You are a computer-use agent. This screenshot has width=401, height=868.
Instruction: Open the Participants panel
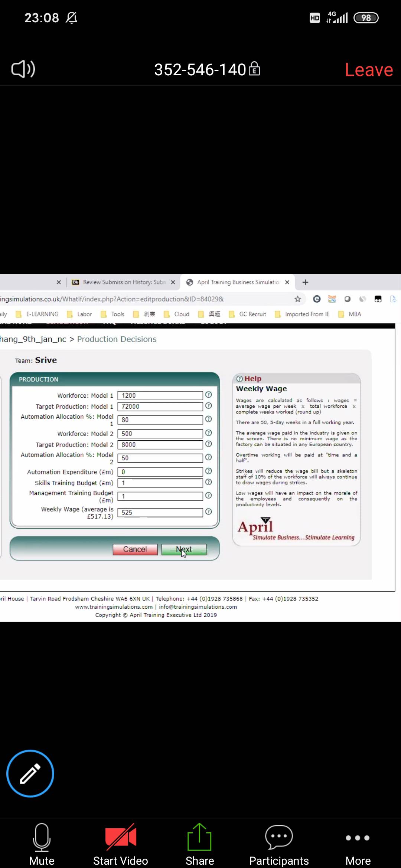(279, 844)
